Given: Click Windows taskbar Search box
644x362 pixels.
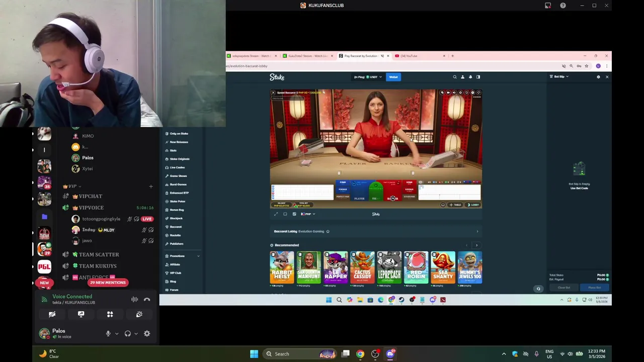Looking at the screenshot, I should click(x=300, y=354).
